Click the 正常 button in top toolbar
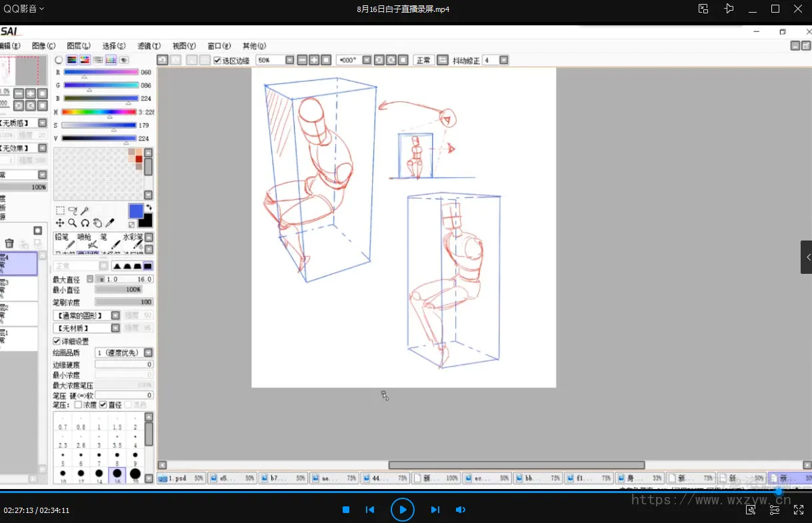The height and width of the screenshot is (523, 812). 423,60
